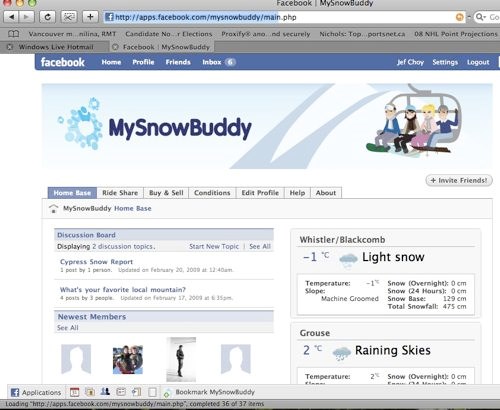Image resolution: width=500 pixels, height=410 pixels.
Task: Open the standing man member thumbnail
Action: pyautogui.click(x=181, y=359)
